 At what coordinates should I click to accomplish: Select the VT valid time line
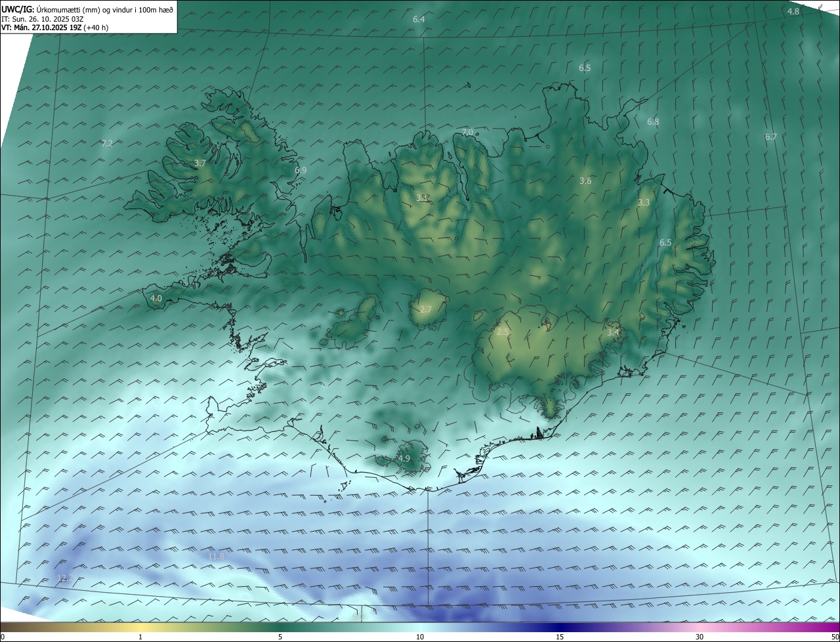(54, 28)
